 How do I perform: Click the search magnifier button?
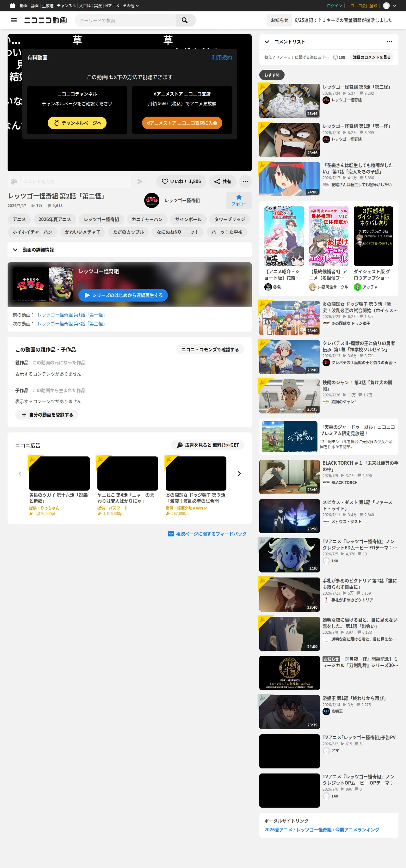coord(185,20)
